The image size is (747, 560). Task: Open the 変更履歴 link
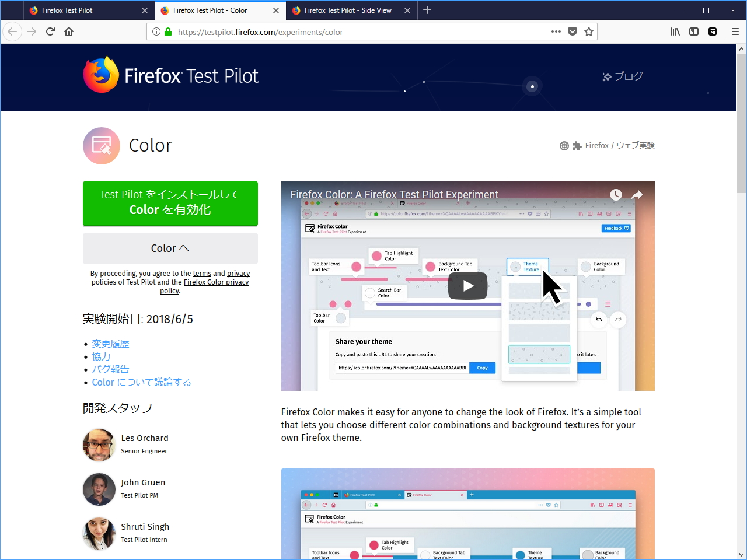point(110,344)
